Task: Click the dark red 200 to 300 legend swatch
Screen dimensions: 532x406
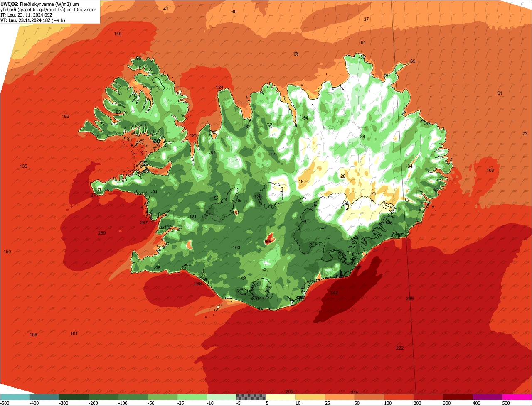Action: tap(428, 397)
